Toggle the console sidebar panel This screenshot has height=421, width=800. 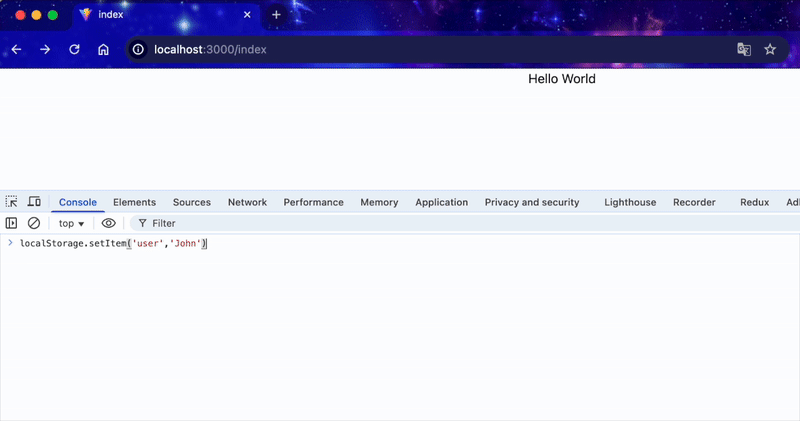tap(12, 223)
